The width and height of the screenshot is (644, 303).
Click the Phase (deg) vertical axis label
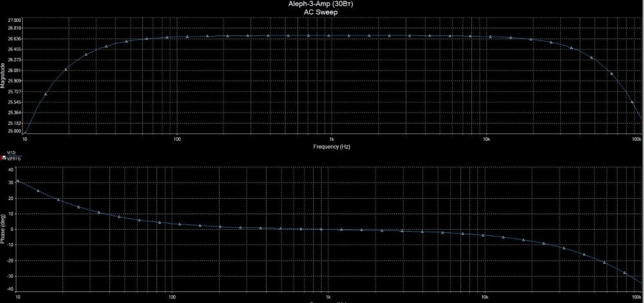3,228
